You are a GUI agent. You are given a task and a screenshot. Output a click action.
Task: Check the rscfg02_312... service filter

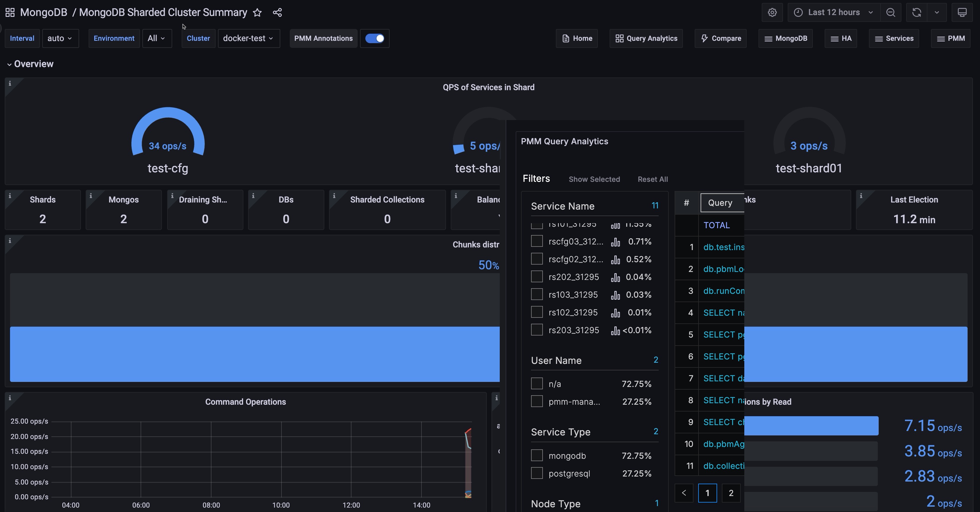click(537, 259)
